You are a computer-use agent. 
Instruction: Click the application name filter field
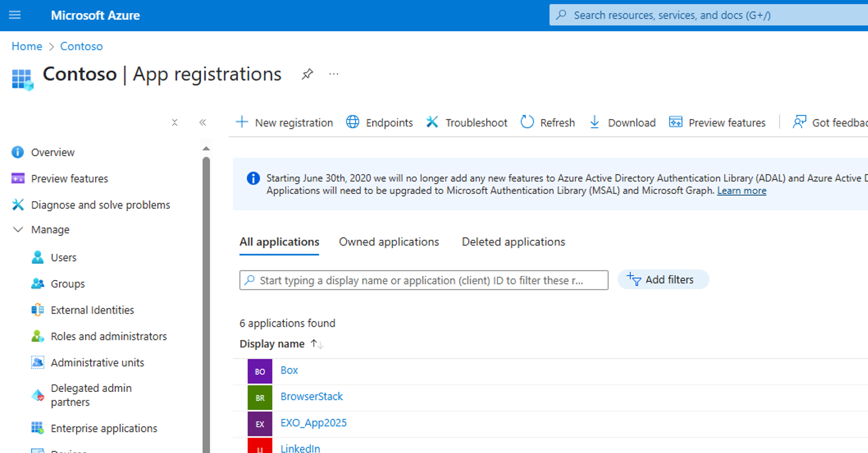pos(423,280)
